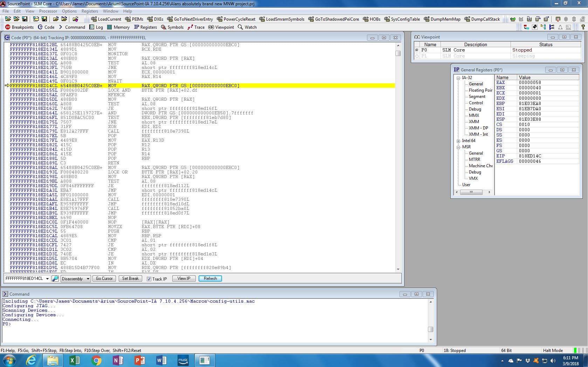Click the code window scroll-down arrow
The height and width of the screenshot is (367, 588).
click(398, 269)
